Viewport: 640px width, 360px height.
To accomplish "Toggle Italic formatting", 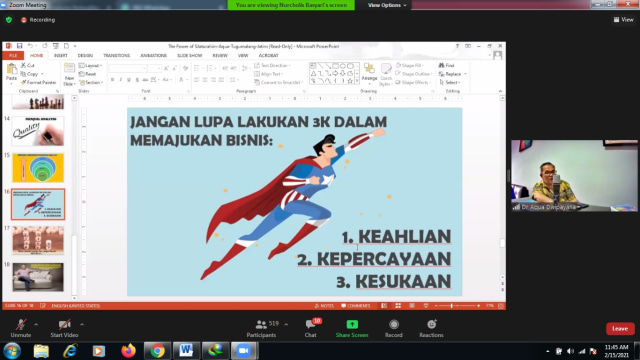I will (121, 80).
